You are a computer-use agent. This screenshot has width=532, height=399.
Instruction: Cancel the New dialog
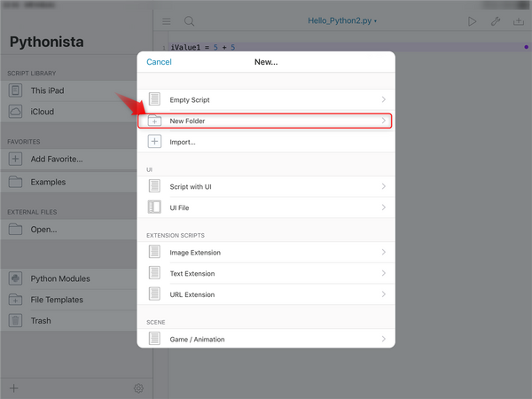tap(159, 62)
